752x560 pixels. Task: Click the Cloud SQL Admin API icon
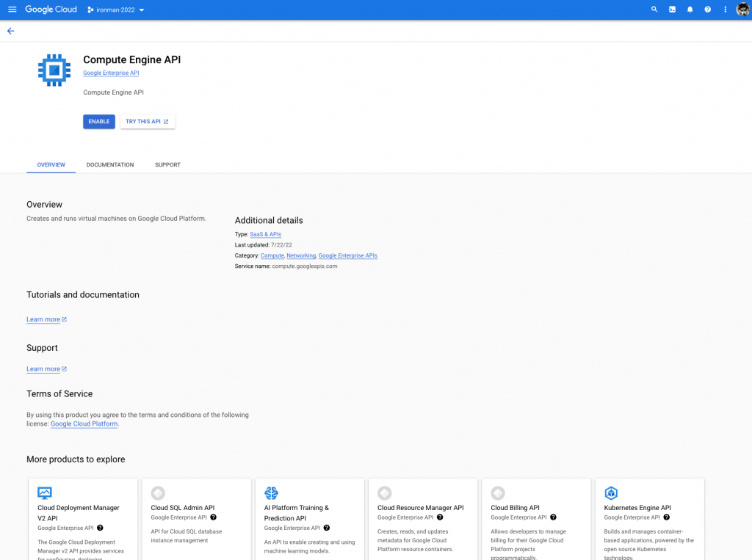(x=158, y=493)
